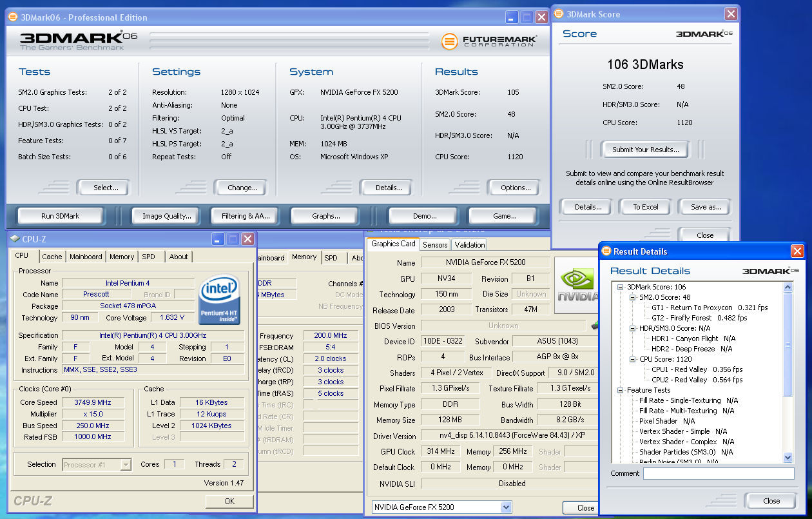Viewport: 812px width, 519px height.
Task: Collapse the 3DMark Score: 106 tree node
Action: (620, 287)
